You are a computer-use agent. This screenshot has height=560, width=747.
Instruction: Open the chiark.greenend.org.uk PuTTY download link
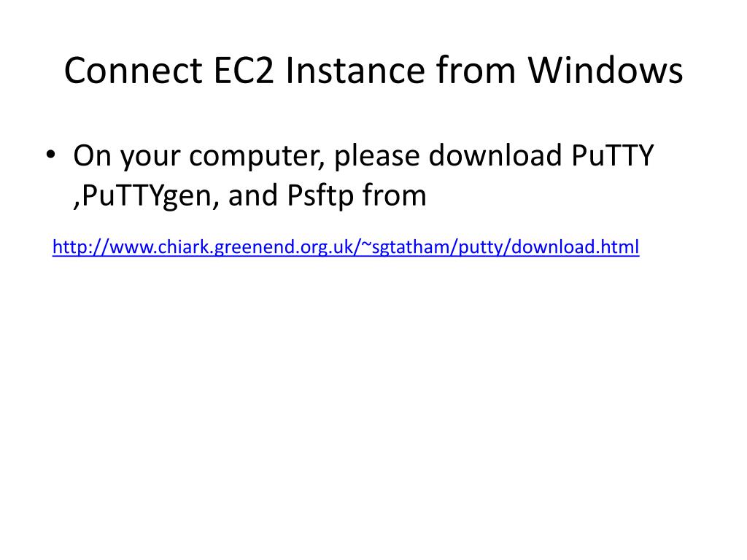[346, 247]
